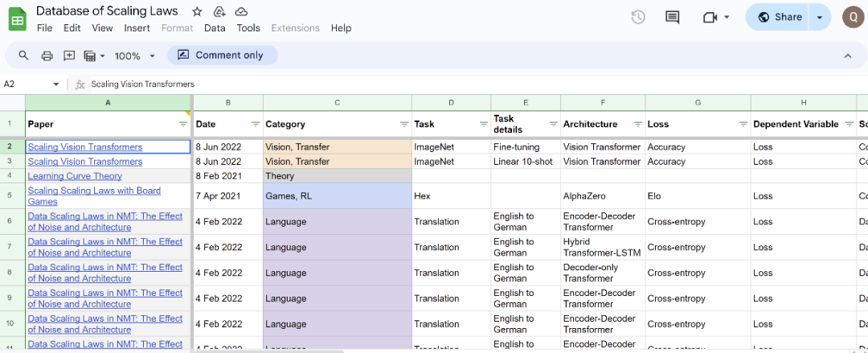Open the Insert menu
The image size is (868, 353).
coord(137,28)
